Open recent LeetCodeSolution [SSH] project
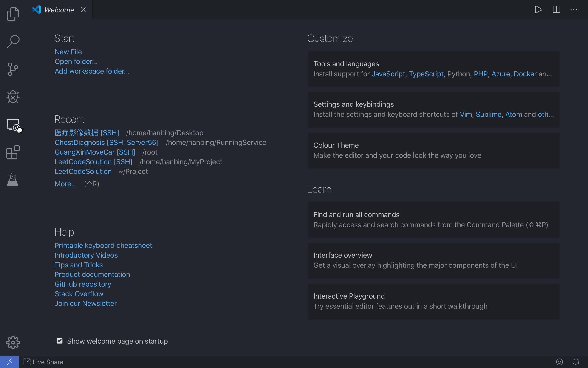The height and width of the screenshot is (368, 588). click(93, 162)
